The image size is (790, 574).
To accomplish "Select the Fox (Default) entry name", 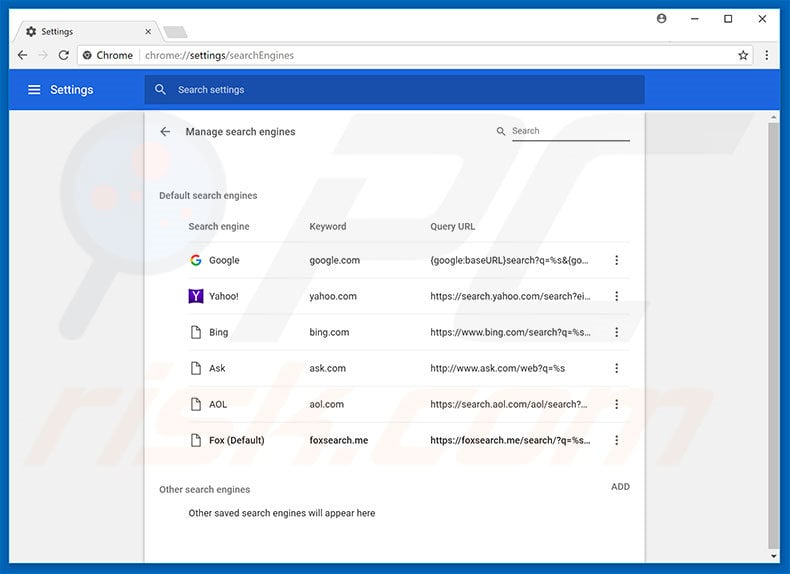I will [236, 440].
